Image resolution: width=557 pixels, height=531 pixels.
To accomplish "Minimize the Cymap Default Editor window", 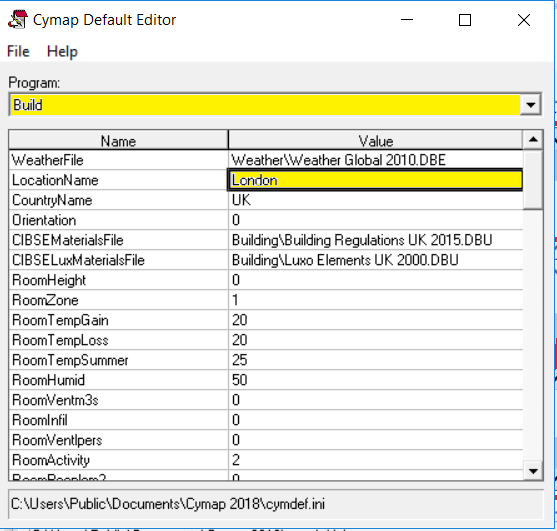I will point(407,20).
